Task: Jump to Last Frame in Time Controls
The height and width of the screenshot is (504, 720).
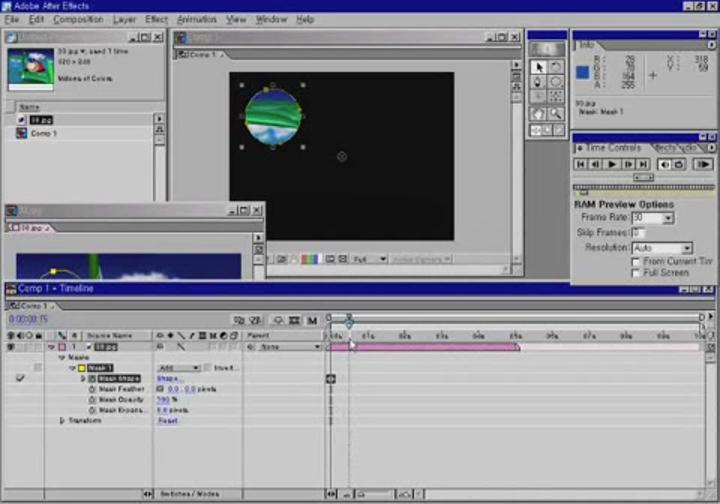Action: click(x=643, y=164)
